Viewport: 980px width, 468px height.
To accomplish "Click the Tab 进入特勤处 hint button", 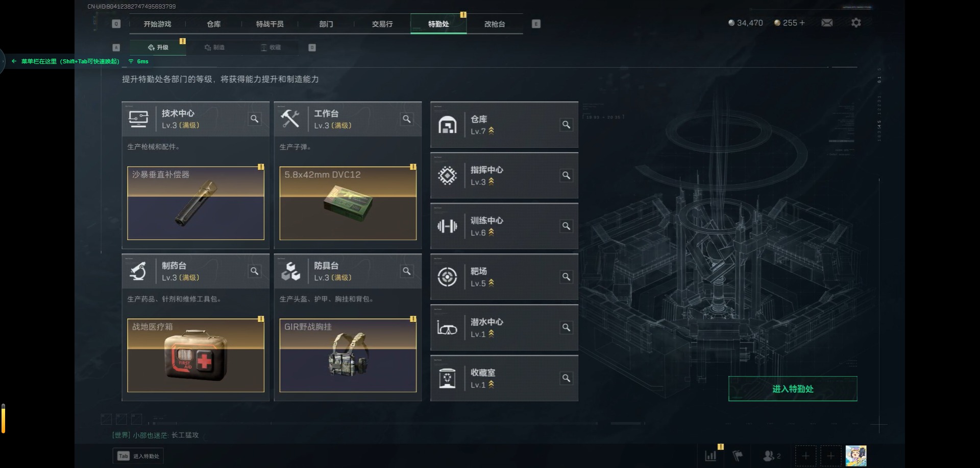I will pos(138,456).
